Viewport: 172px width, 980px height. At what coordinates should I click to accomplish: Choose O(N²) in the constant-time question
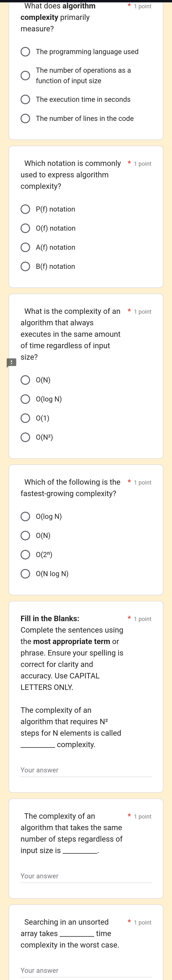(25, 437)
